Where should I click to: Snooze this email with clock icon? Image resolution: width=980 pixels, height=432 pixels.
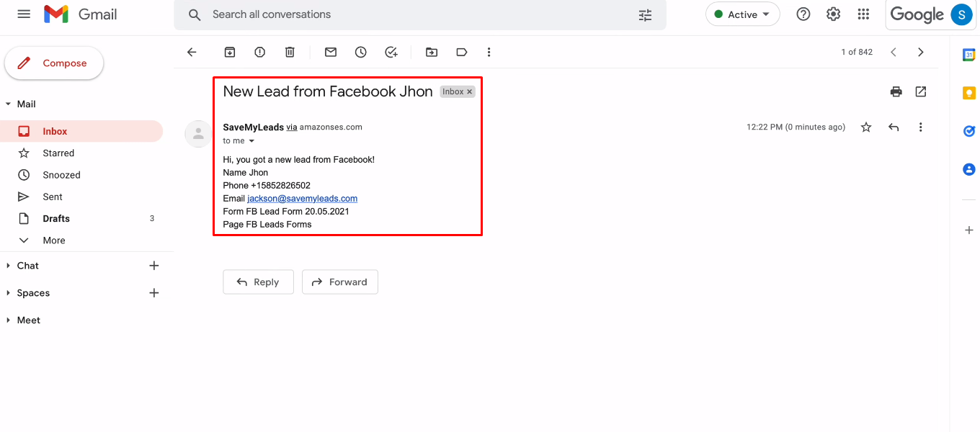[361, 52]
